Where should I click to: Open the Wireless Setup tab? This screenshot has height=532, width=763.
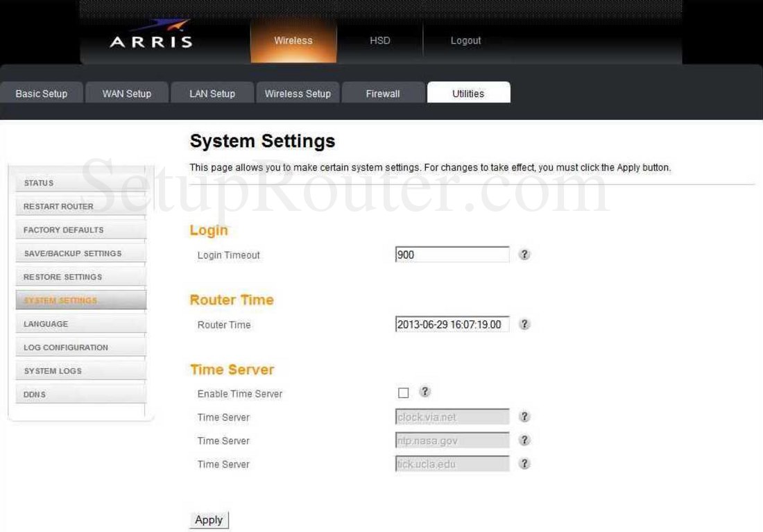(x=298, y=92)
